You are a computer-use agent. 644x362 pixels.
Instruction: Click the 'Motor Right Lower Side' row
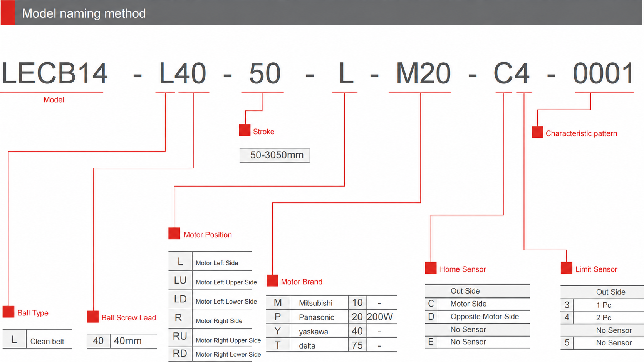tap(215, 354)
